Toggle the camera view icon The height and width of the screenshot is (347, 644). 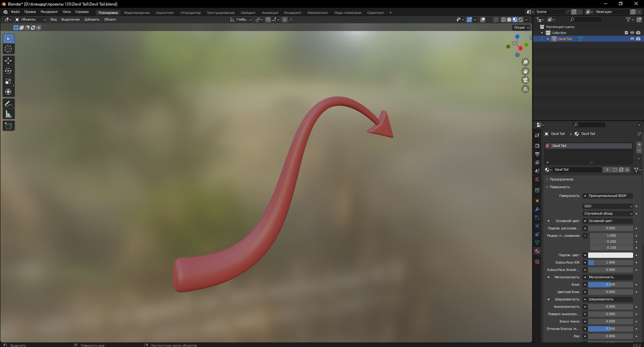coord(525,80)
